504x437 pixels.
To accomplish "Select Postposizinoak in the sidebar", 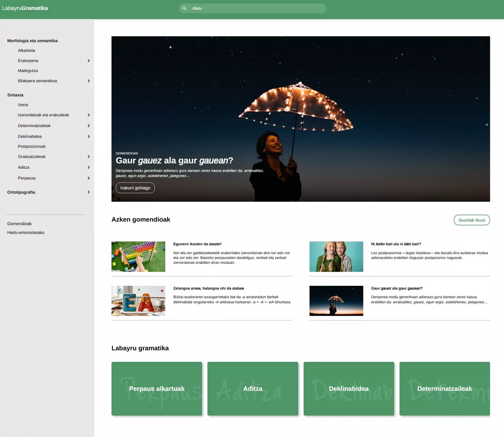I will tap(31, 146).
